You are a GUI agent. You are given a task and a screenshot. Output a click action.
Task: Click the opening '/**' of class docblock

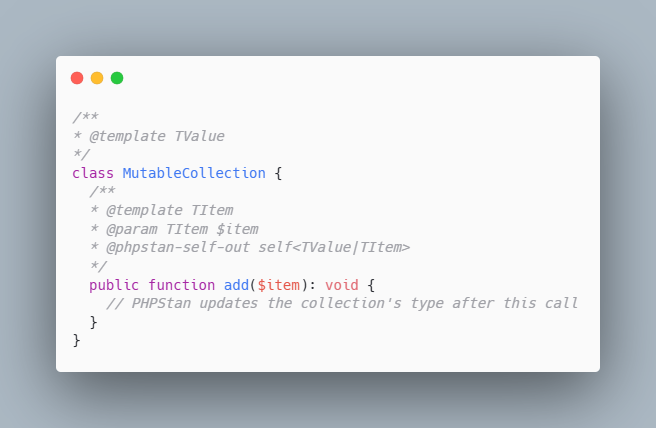click(x=85, y=117)
